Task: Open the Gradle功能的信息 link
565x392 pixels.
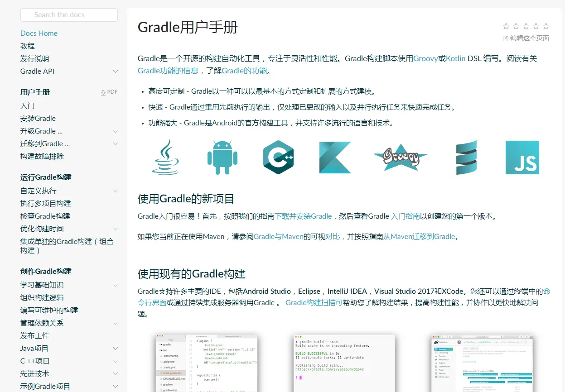Action: [168, 71]
